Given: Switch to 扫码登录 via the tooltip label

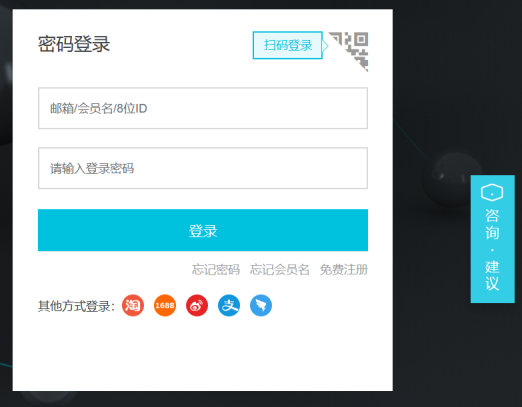Looking at the screenshot, I should tap(288, 45).
